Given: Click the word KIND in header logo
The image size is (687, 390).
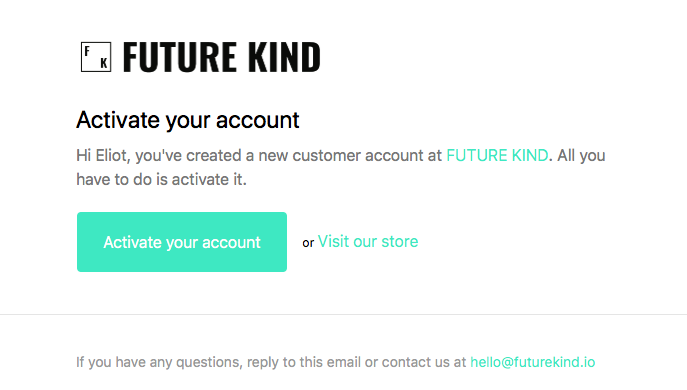Looking at the screenshot, I should 284,57.
